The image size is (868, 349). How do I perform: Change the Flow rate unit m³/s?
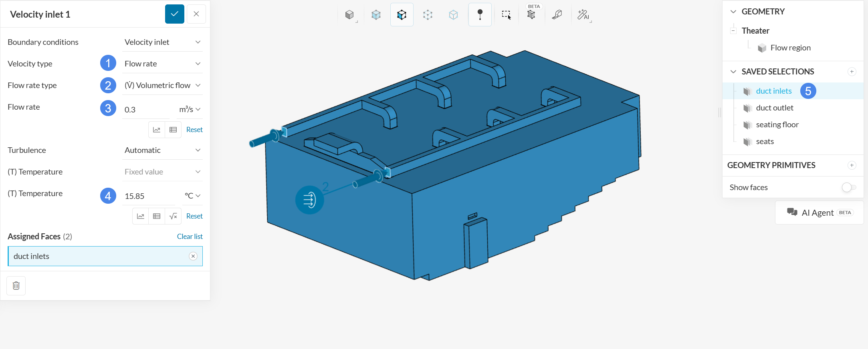pyautogui.click(x=190, y=109)
